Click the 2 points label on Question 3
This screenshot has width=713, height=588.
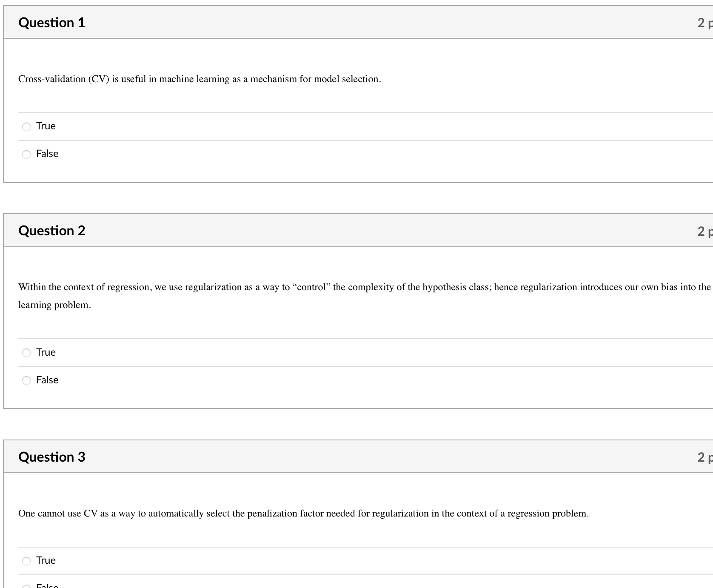tap(703, 457)
